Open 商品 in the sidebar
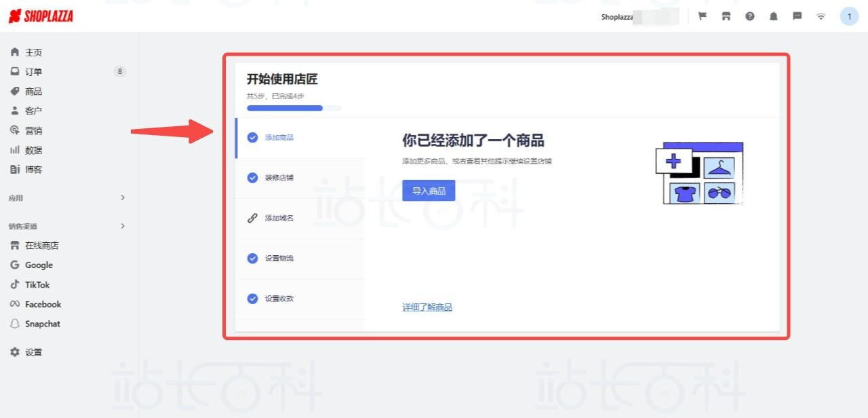The height and width of the screenshot is (418, 868). pos(34,92)
